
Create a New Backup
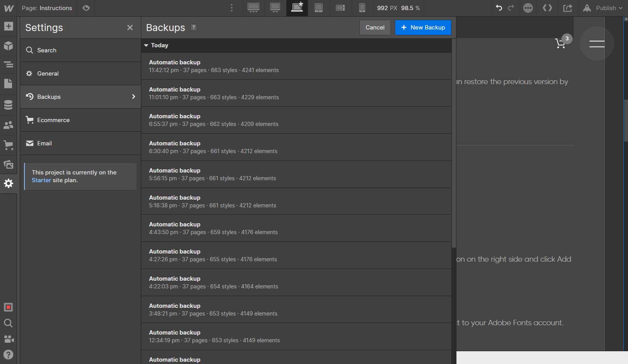click(423, 28)
